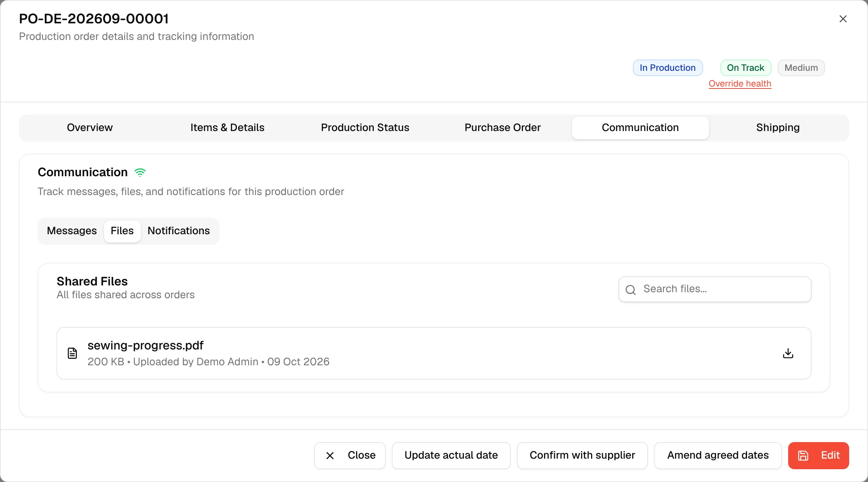Click the Shared Files heading
The width and height of the screenshot is (868, 482).
(92, 281)
